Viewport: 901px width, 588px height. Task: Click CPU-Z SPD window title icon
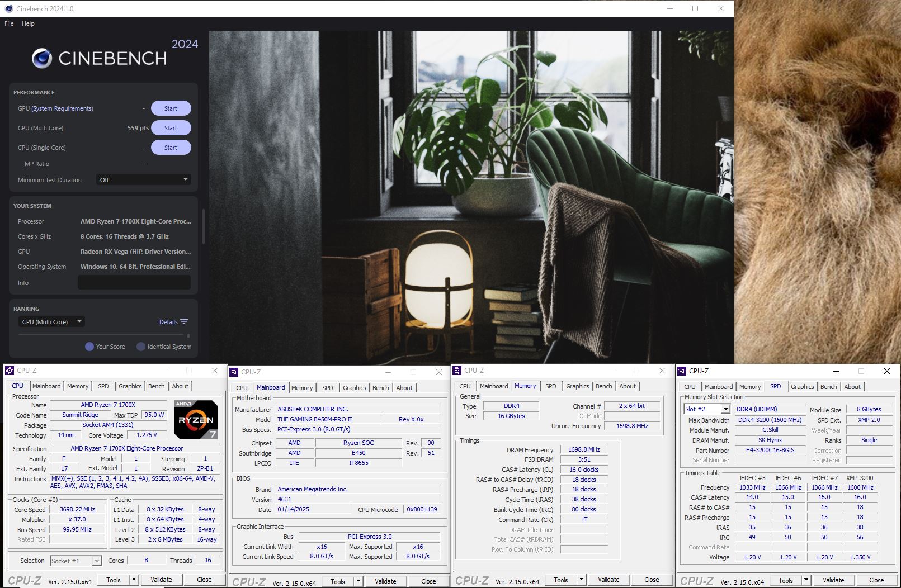tap(682, 371)
